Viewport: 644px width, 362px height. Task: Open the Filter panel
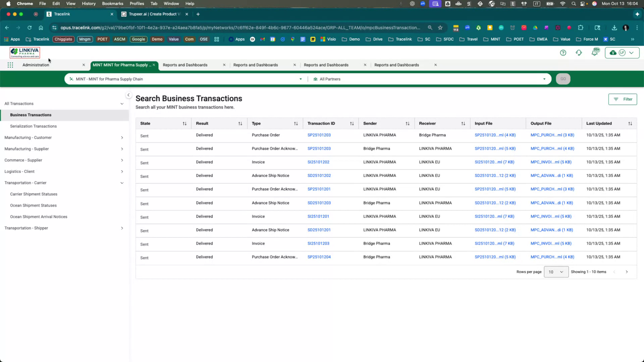coord(623,99)
